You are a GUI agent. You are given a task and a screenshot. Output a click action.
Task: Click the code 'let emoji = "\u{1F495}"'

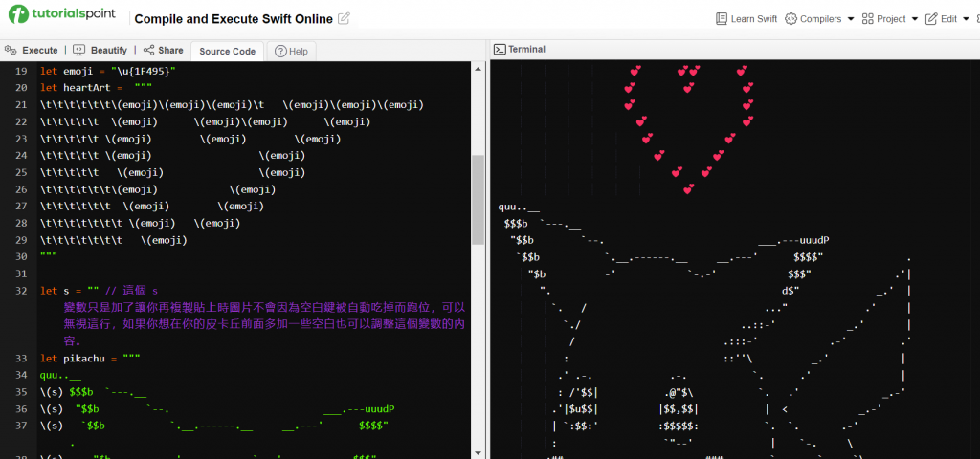108,71
